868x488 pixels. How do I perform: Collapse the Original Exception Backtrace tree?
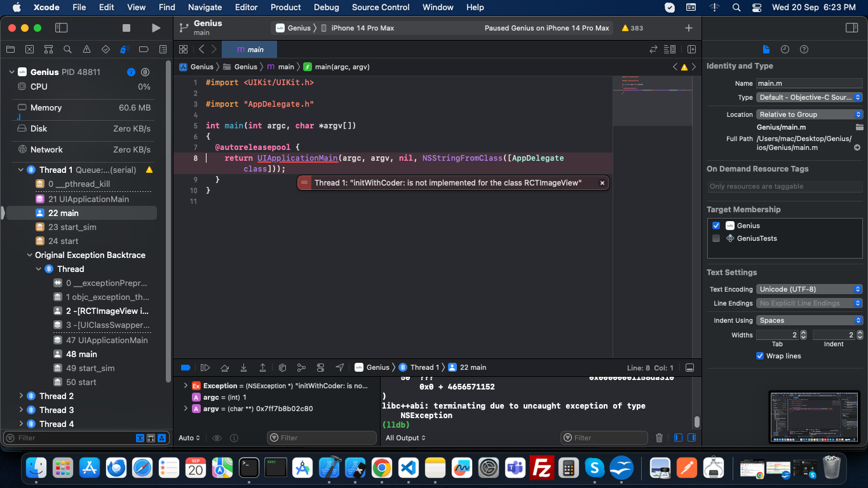(x=29, y=255)
